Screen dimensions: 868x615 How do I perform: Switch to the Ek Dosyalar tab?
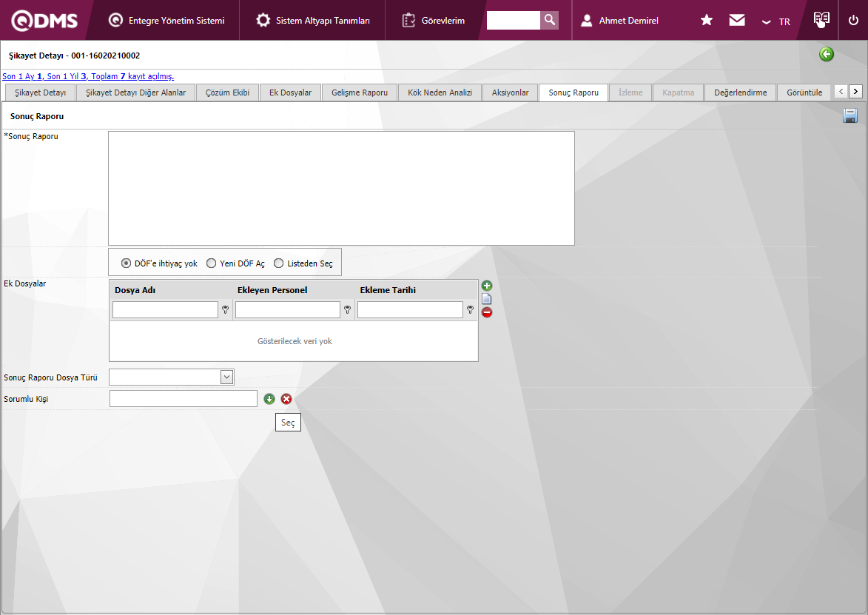(x=291, y=93)
